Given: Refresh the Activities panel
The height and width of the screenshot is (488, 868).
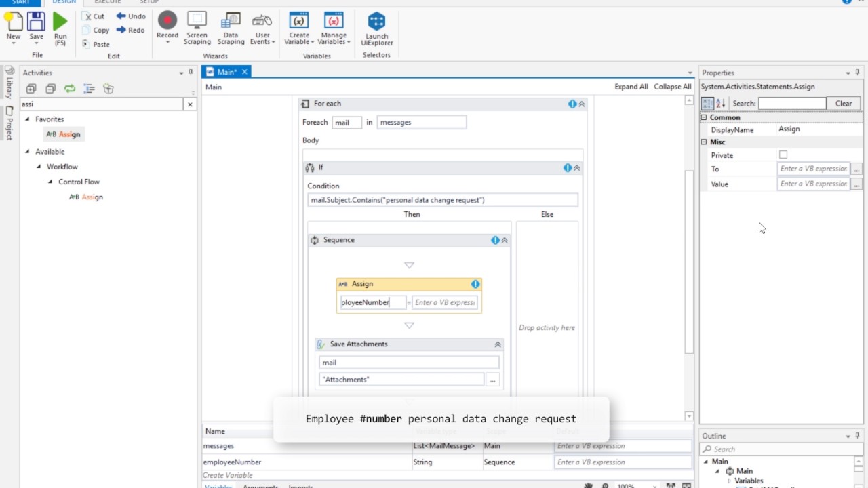Looking at the screenshot, I should [x=70, y=89].
